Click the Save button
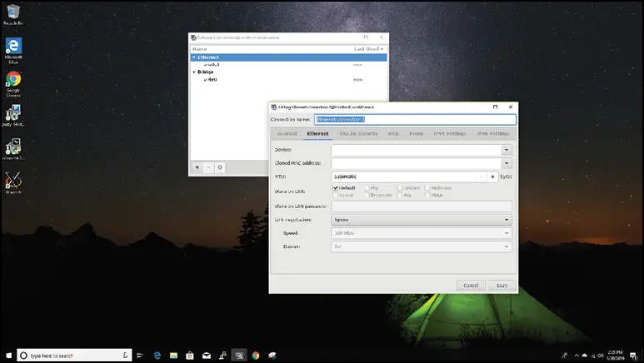 pyautogui.click(x=502, y=286)
